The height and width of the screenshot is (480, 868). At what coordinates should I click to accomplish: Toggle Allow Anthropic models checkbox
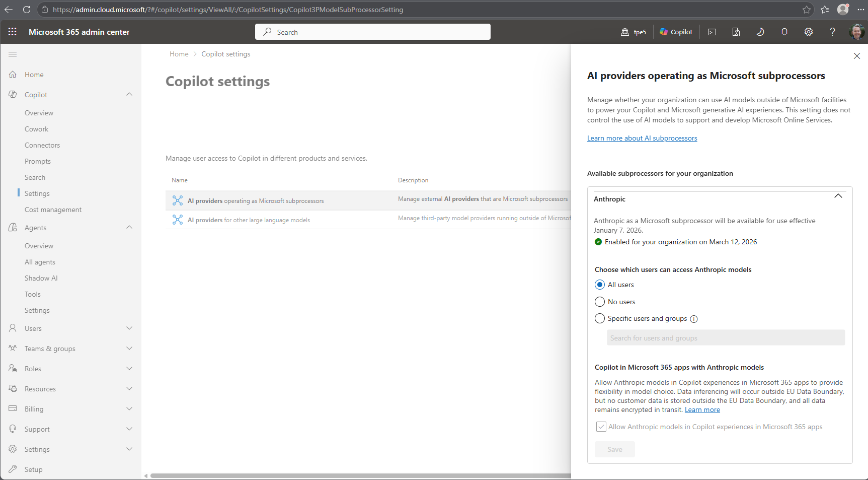[x=601, y=427]
